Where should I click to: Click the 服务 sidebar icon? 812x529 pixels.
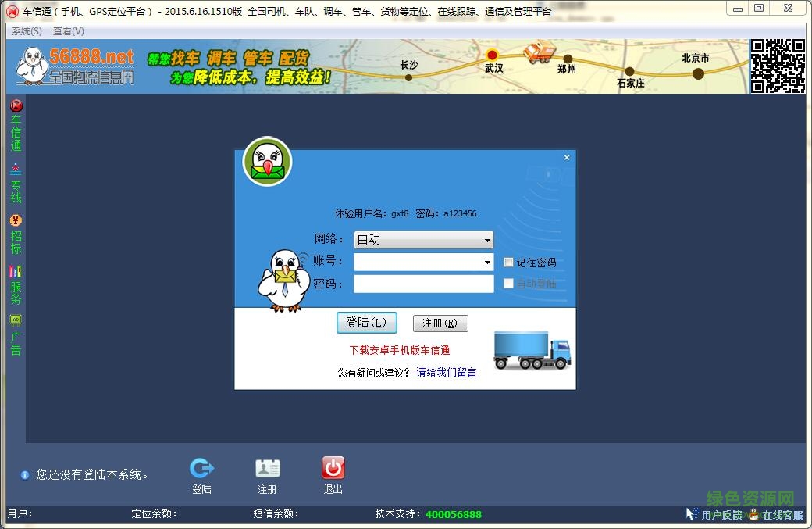tap(14, 285)
